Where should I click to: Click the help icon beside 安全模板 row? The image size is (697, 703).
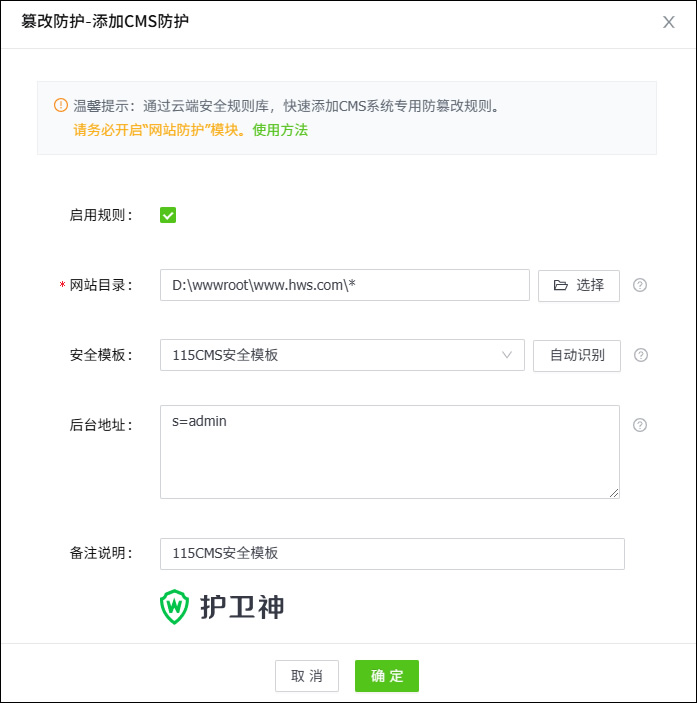(x=640, y=355)
